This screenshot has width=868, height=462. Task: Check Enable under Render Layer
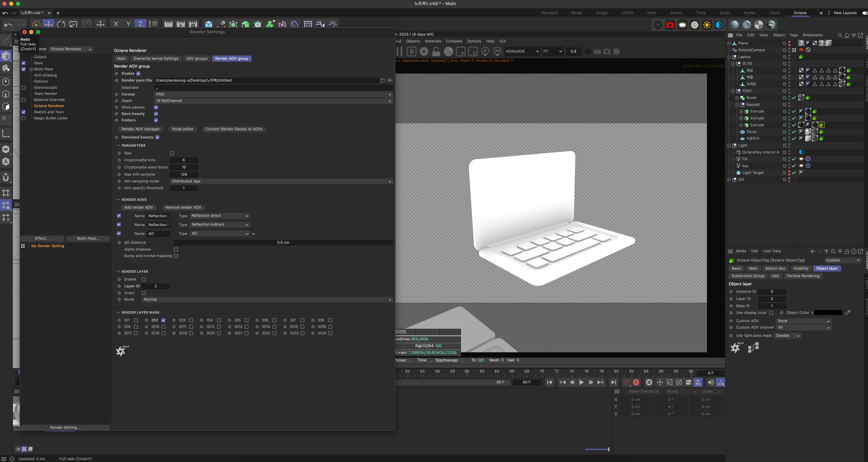[144, 280]
